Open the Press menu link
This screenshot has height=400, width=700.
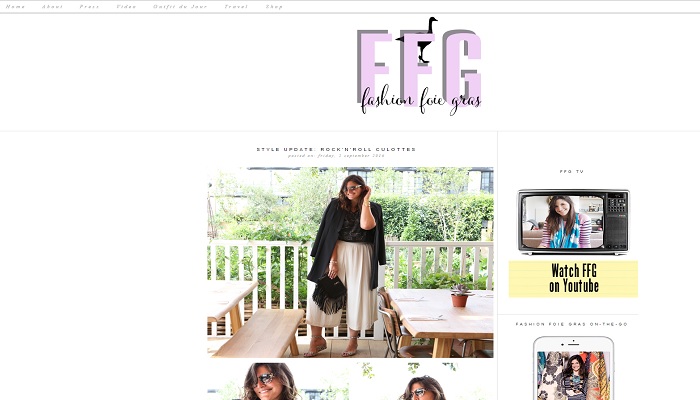(x=89, y=7)
